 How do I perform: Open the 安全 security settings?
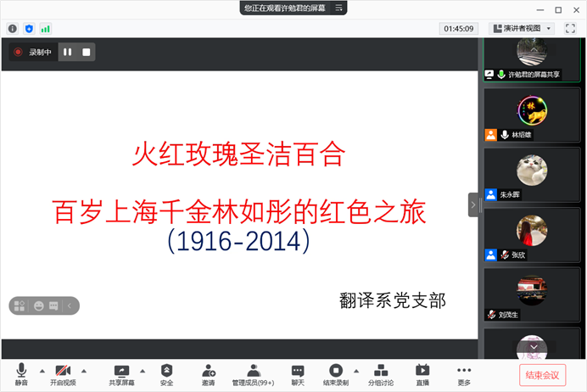[167, 374]
